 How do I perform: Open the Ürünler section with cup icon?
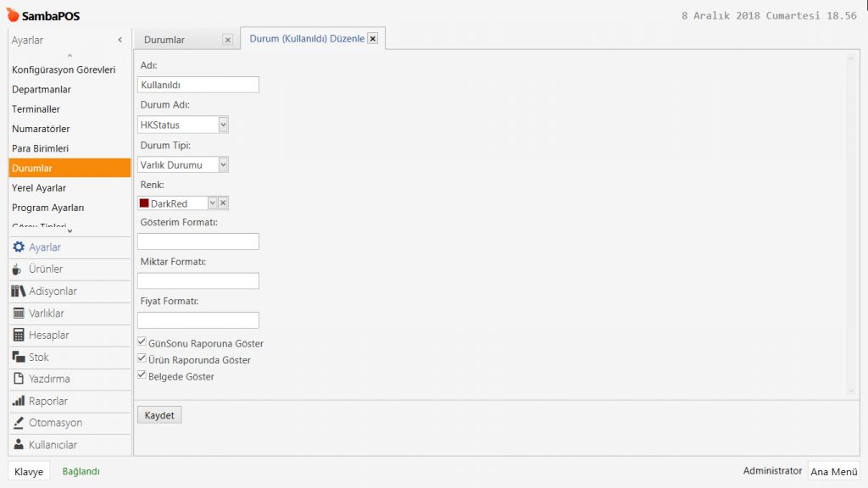[18, 269]
